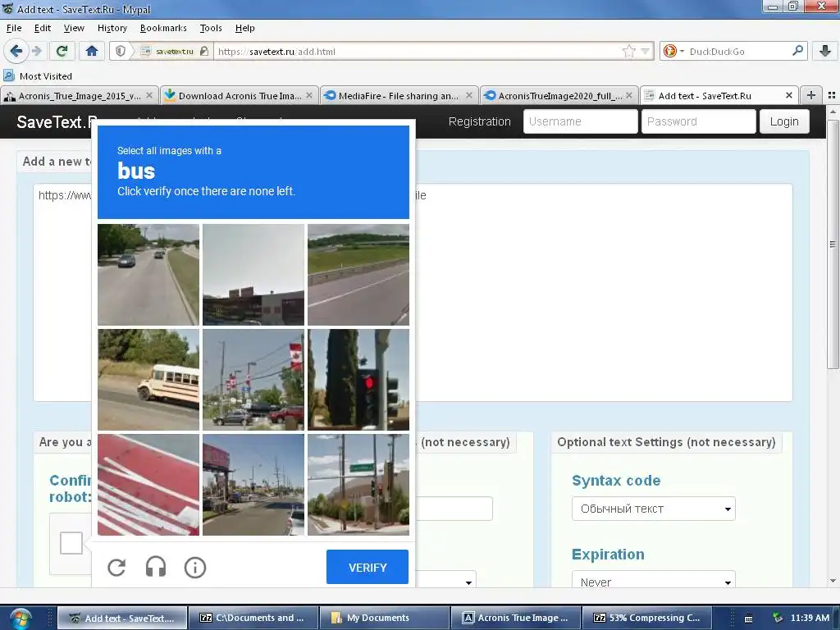Reload the page with the refresh icon

62,51
